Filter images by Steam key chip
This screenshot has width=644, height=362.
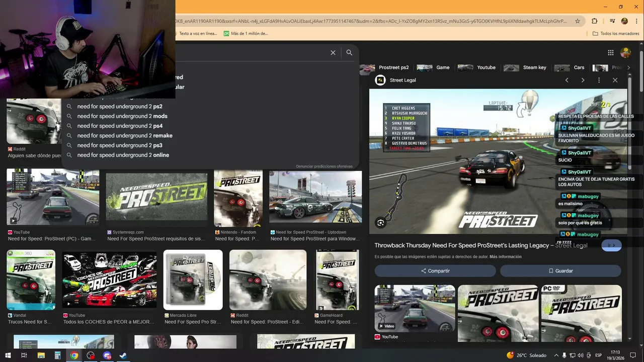pos(525,67)
